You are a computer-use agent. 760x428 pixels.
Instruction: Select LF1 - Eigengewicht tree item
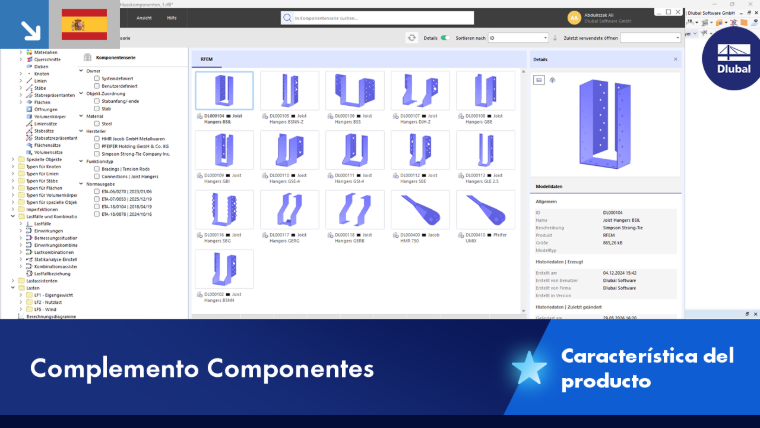[53, 295]
